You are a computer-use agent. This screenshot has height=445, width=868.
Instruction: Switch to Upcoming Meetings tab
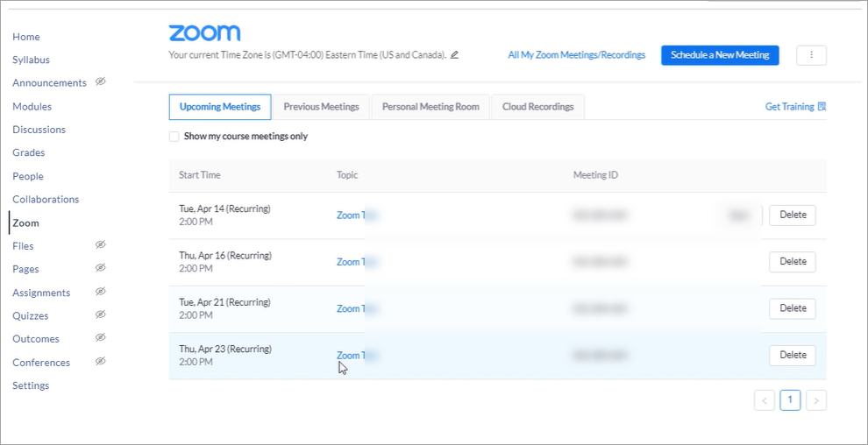(220, 107)
